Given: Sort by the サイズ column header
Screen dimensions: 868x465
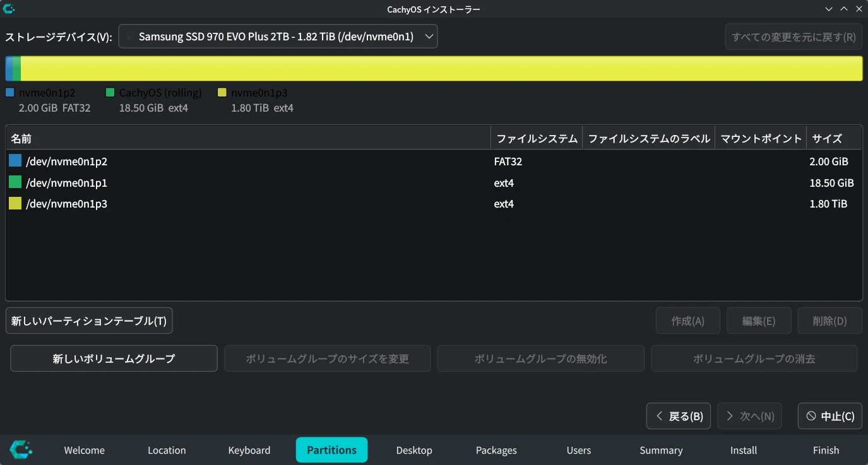Looking at the screenshot, I should click(x=833, y=139).
